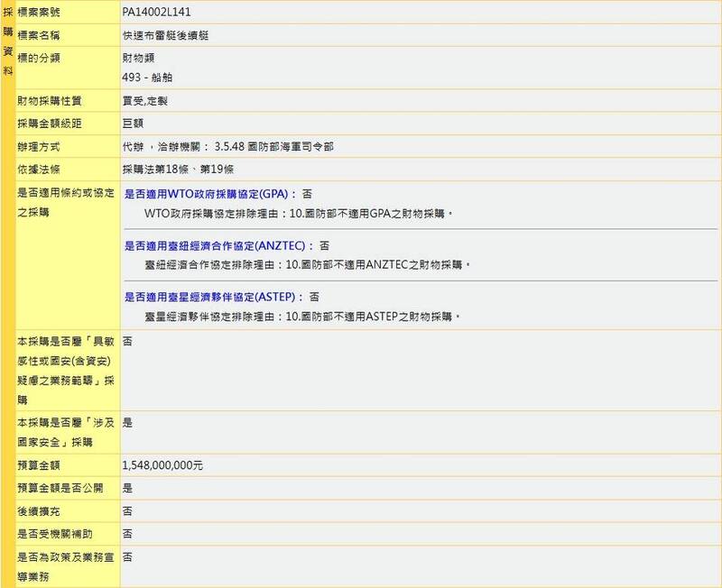Select 否 value for 是否受機關補助
This screenshot has width=722, height=588.
coord(127,534)
